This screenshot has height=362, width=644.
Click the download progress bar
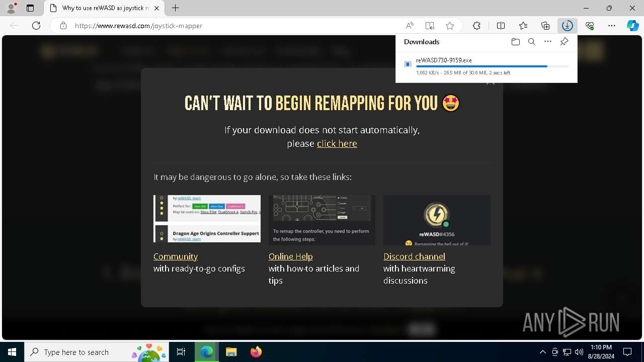click(x=493, y=66)
